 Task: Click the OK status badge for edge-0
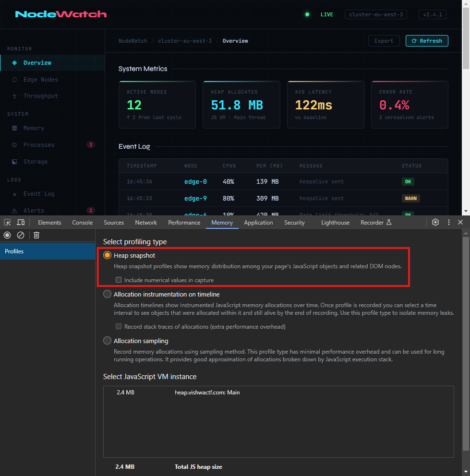coord(408,181)
